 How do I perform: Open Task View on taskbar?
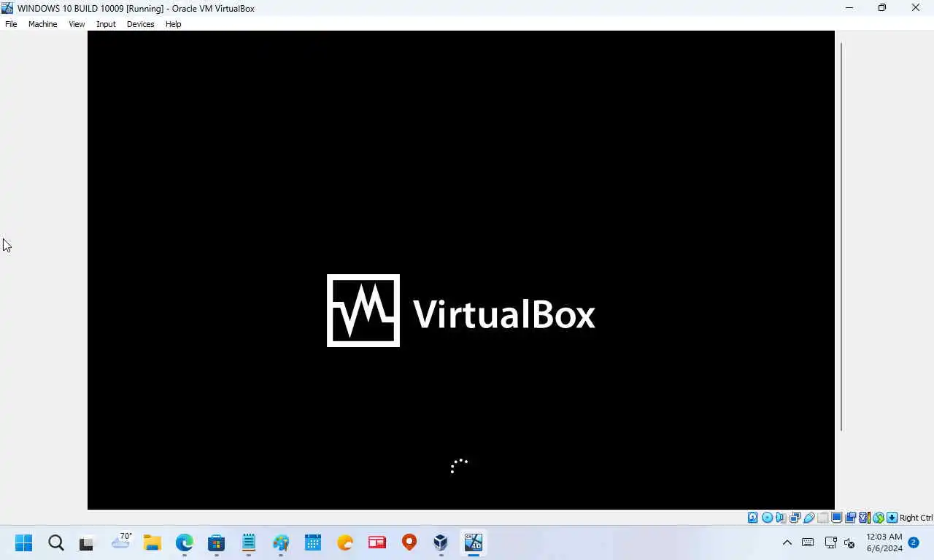click(87, 542)
